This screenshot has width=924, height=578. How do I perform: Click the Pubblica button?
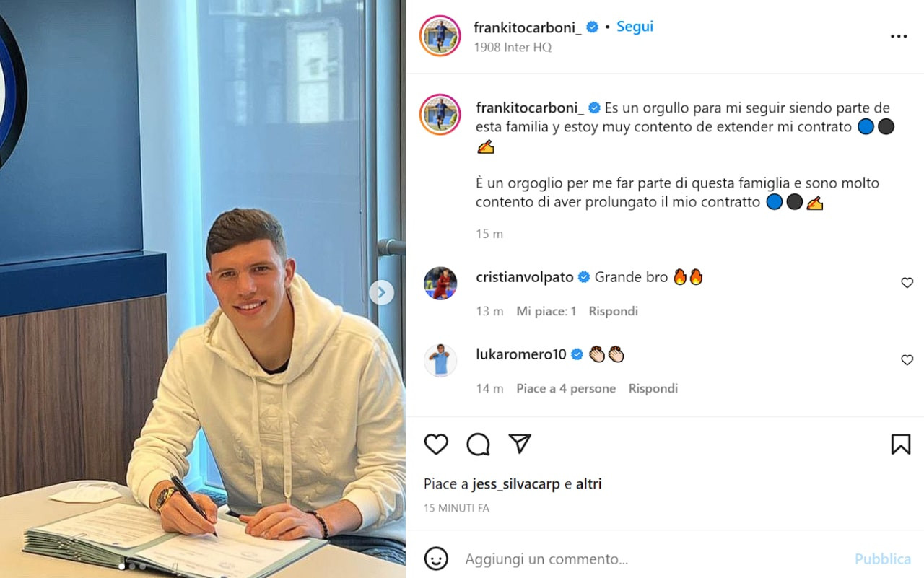tap(883, 559)
